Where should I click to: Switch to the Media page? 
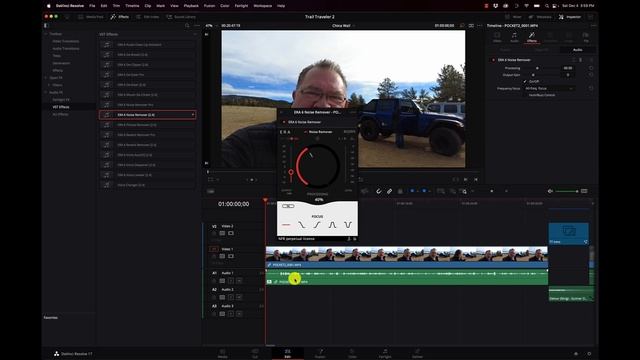click(222, 353)
